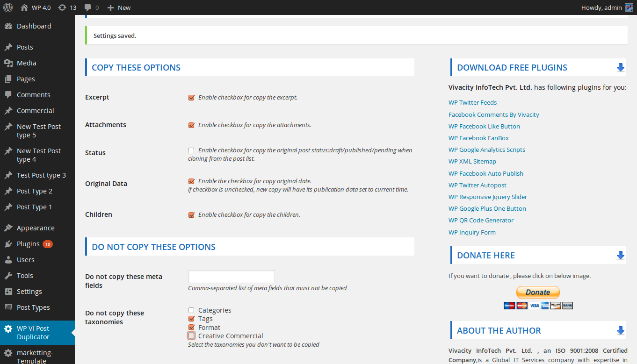Click the Comments icon in the sidebar
Image resolution: width=637 pixels, height=364 pixels.
8,95
